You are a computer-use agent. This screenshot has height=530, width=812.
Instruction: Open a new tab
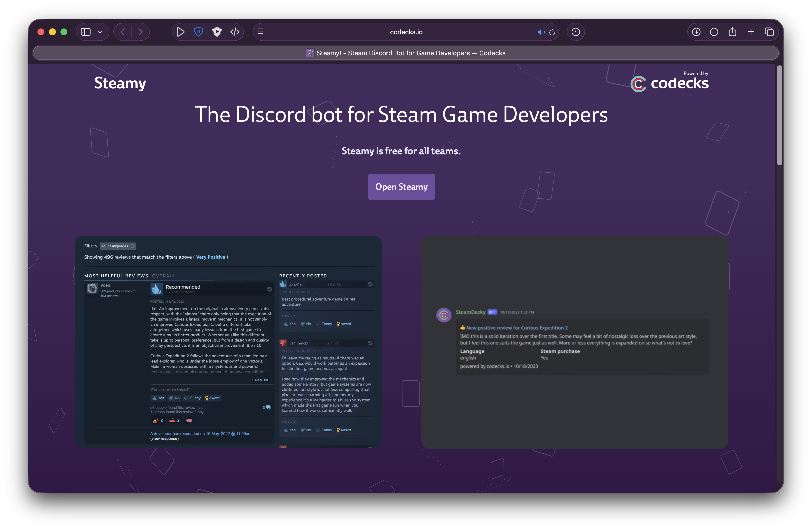point(751,32)
